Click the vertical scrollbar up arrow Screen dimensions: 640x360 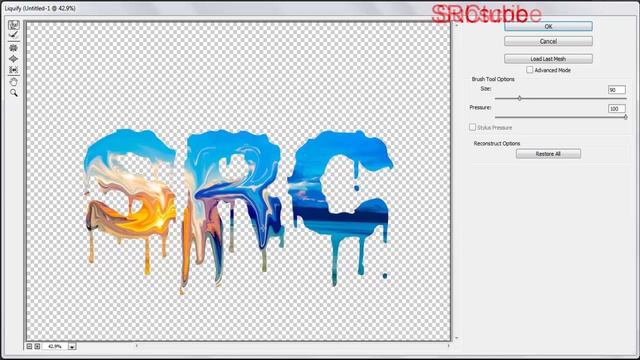456,25
